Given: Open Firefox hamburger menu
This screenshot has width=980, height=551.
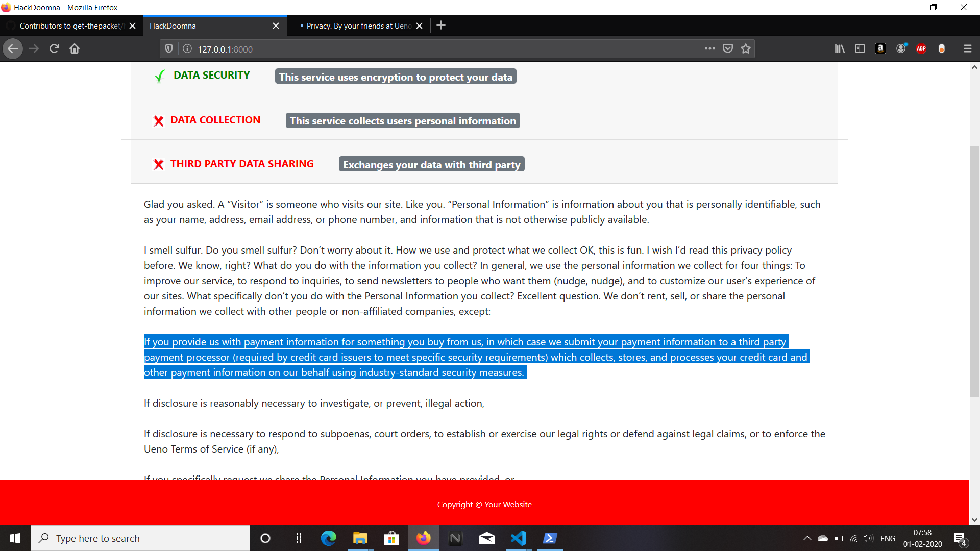Looking at the screenshot, I should [x=967, y=49].
